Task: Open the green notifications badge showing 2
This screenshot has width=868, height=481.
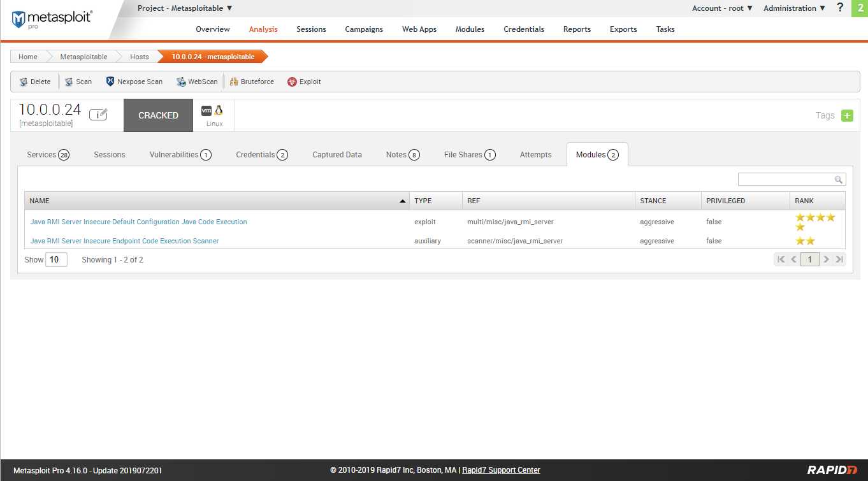Action: (x=860, y=8)
